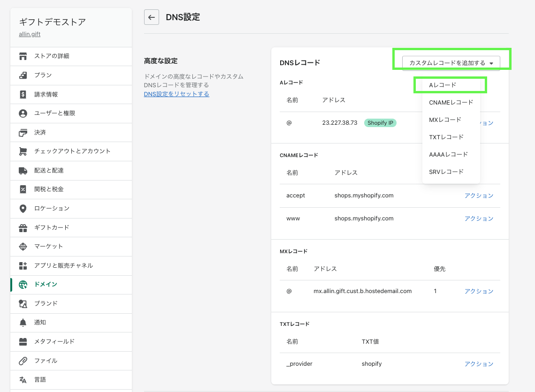Click the accept record name
Image resolution: width=535 pixels, height=392 pixels.
296,196
